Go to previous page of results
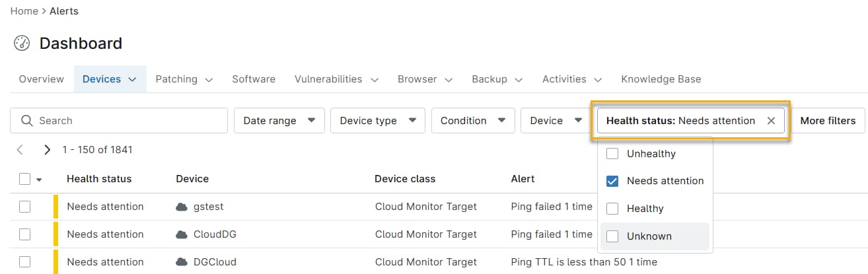Image resolution: width=868 pixels, height=274 pixels. 20,150
